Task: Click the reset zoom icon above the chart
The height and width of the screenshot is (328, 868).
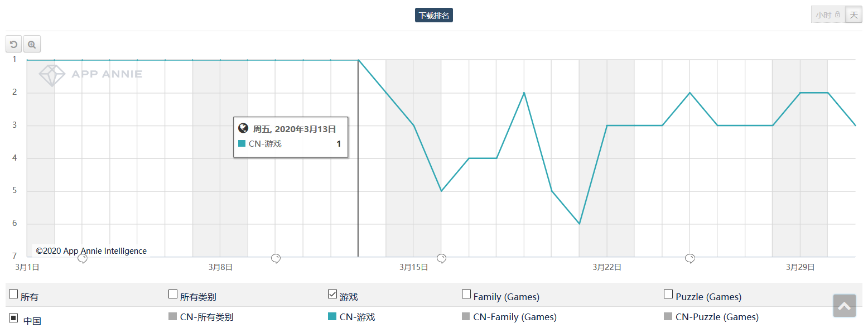Action: (14, 44)
